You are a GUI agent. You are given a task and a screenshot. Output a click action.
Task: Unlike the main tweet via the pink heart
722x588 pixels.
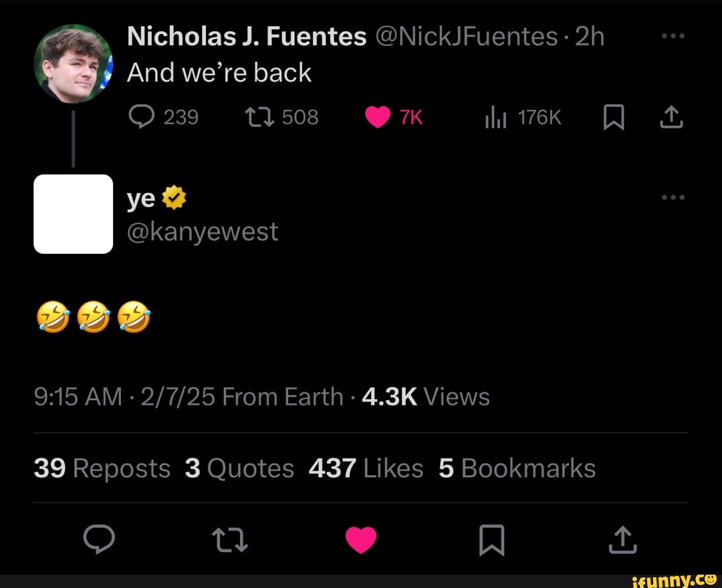coord(361,538)
